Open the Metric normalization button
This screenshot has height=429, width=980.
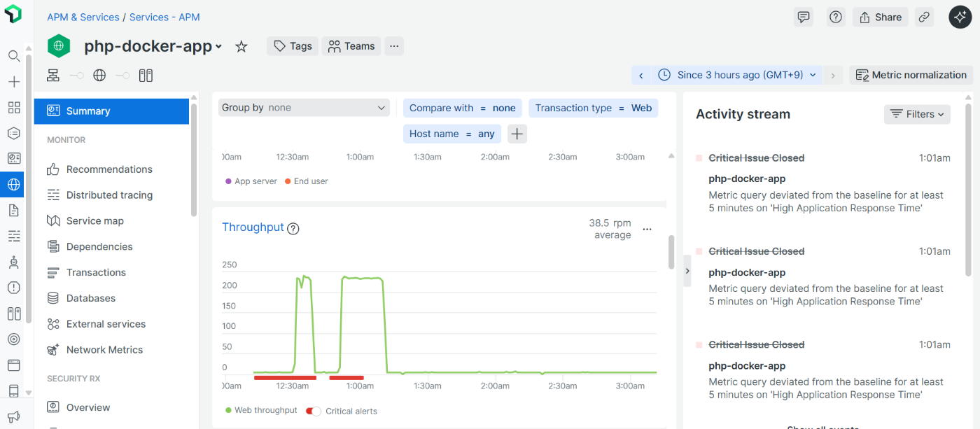click(911, 75)
